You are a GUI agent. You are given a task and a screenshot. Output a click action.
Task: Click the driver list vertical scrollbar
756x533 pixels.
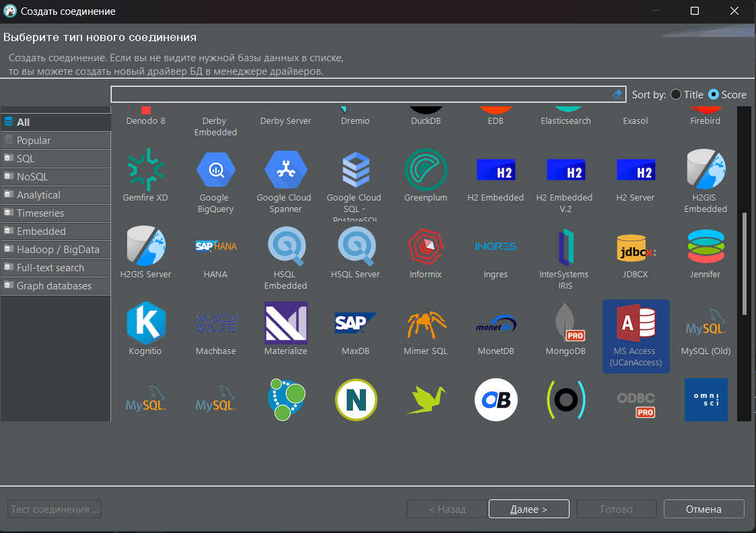tap(745, 263)
